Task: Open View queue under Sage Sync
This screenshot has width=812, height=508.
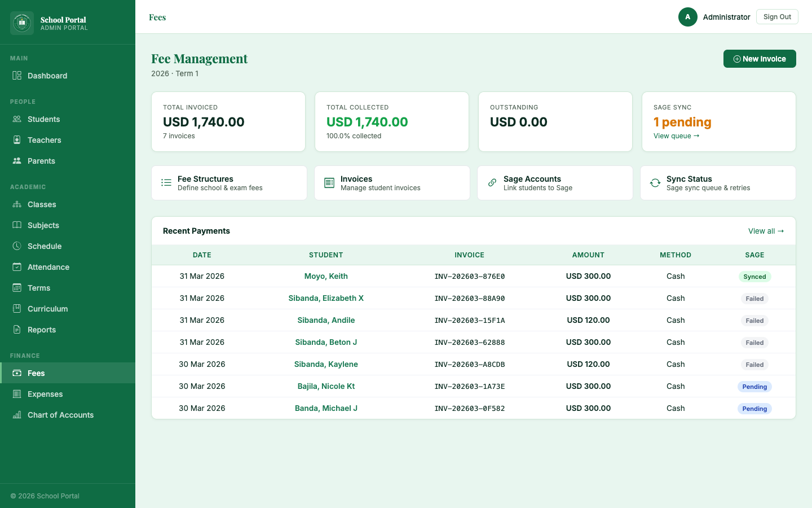Action: [676, 135]
